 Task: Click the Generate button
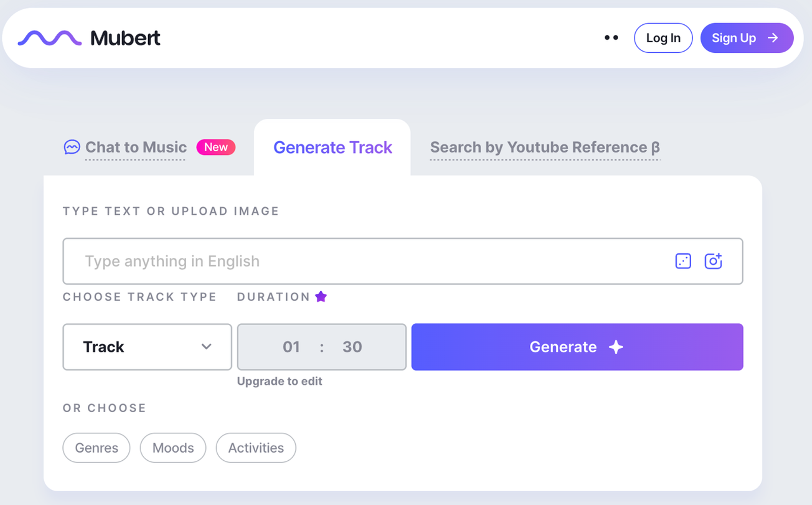click(577, 347)
